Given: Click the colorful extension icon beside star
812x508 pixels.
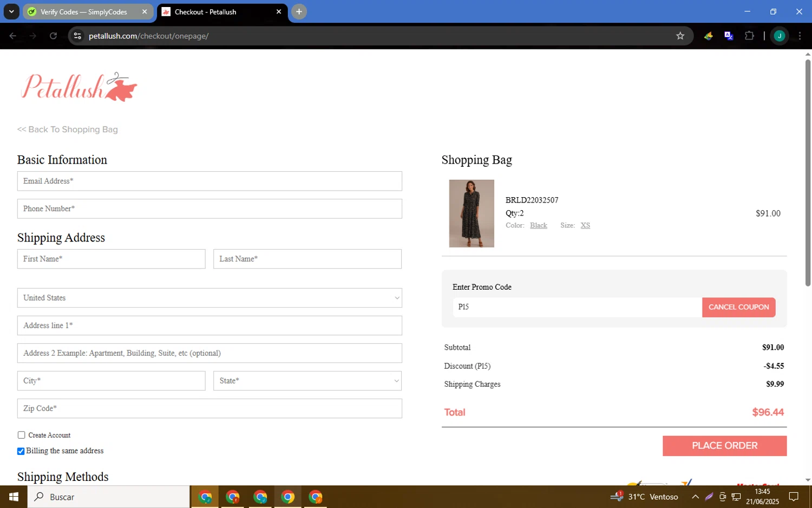Looking at the screenshot, I should click(x=708, y=36).
